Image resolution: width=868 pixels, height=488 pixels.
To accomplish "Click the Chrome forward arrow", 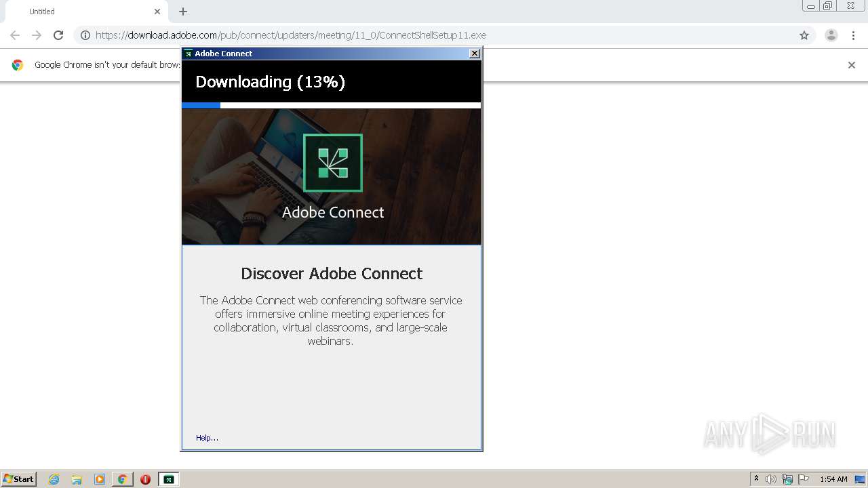I will [37, 35].
